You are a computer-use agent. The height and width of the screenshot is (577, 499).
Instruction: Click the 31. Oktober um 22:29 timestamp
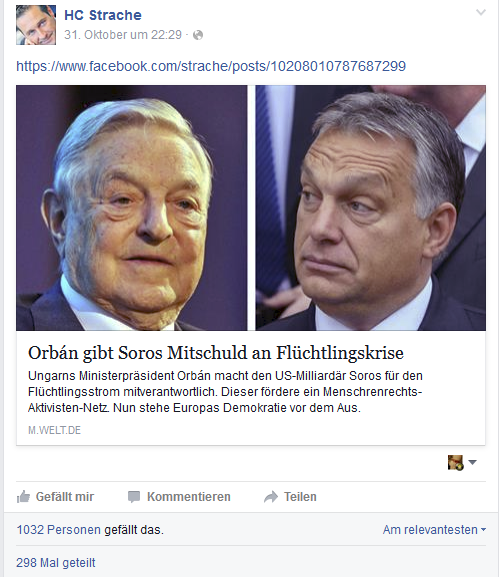[123, 35]
